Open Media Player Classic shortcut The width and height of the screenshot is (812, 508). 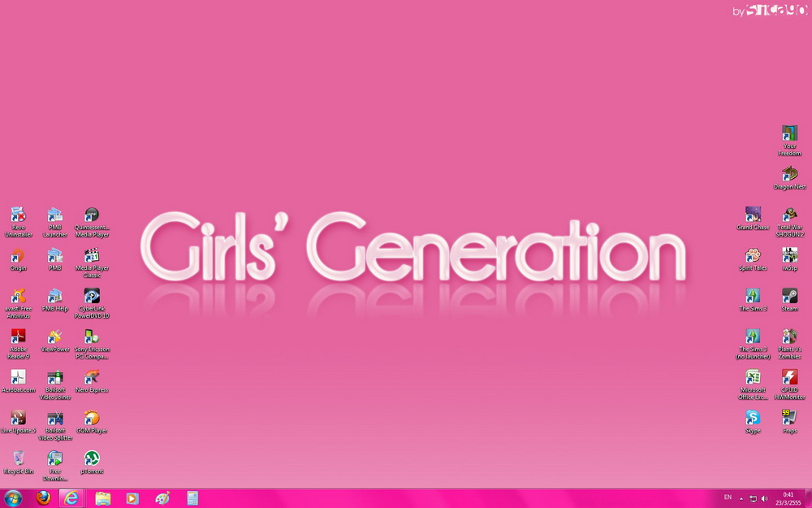[92, 263]
